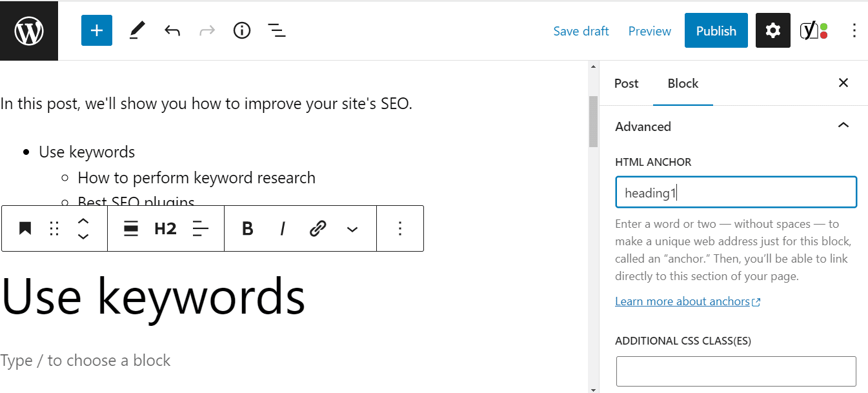The image size is (868, 393).
Task: Open the block inserter plus button
Action: click(x=97, y=31)
